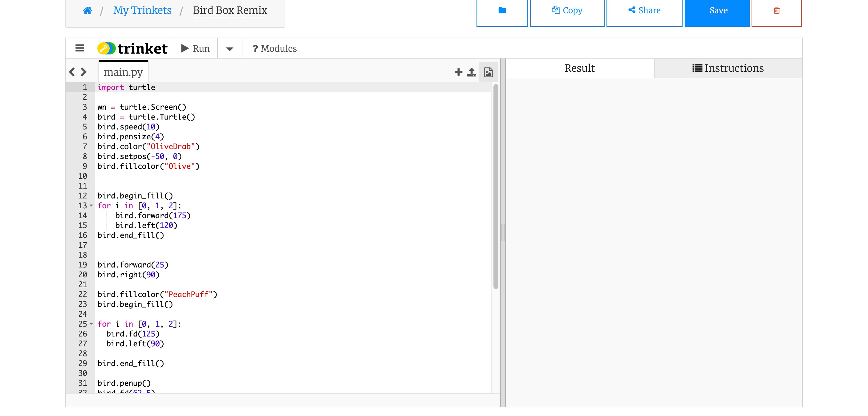Screen dimensions: 868x416
Task: Open the Run options dropdown arrow
Action: click(x=229, y=49)
